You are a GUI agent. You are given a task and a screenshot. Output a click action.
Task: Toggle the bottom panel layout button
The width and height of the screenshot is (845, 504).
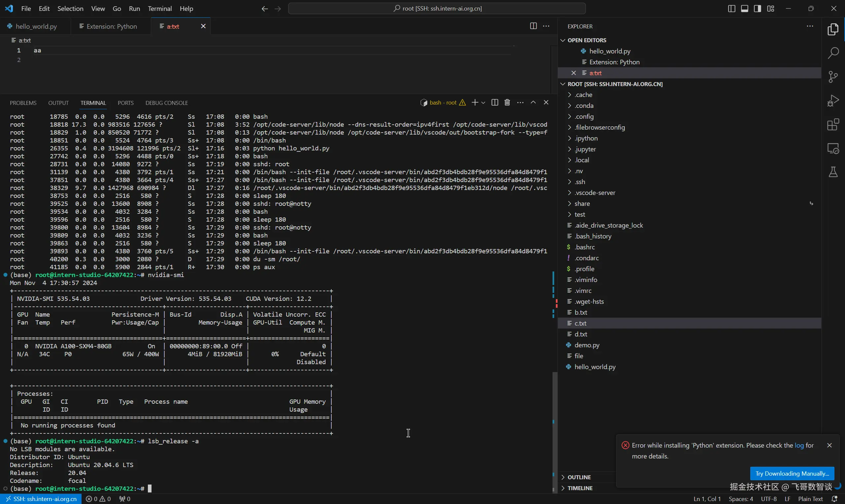(744, 9)
